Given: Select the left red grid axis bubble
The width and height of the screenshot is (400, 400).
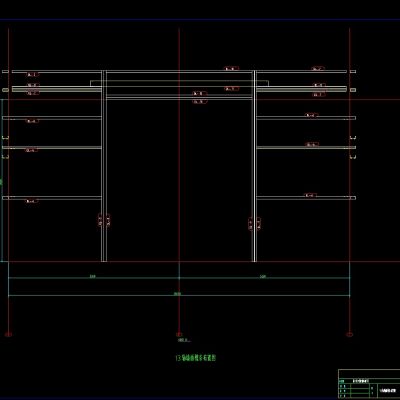Looking at the screenshot, I should click(8, 334).
